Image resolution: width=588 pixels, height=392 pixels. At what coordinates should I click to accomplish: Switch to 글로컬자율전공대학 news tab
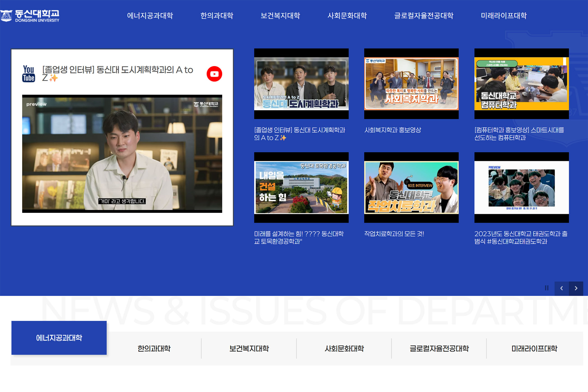click(x=439, y=349)
